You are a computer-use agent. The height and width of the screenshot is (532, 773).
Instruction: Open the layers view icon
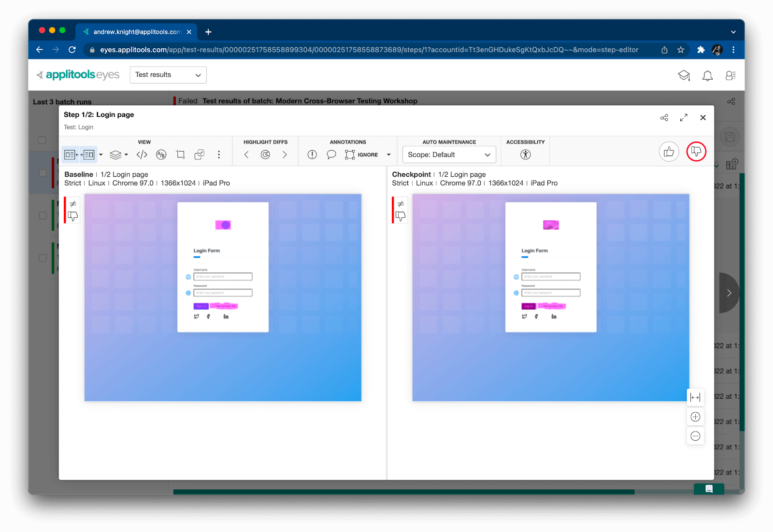coord(116,154)
